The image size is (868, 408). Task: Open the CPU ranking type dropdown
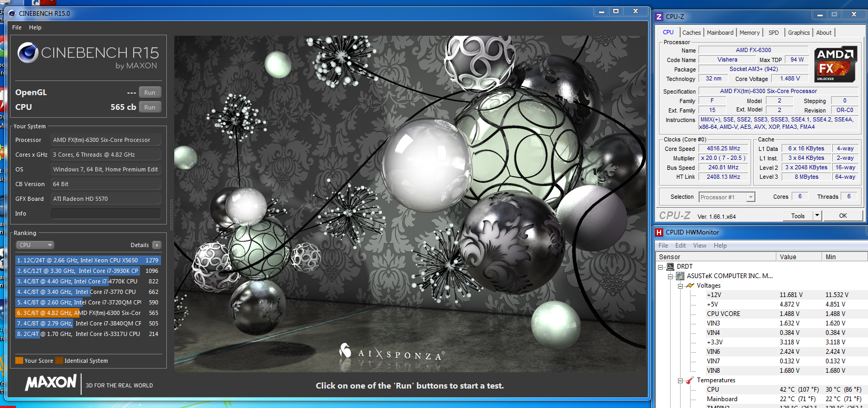pos(35,245)
